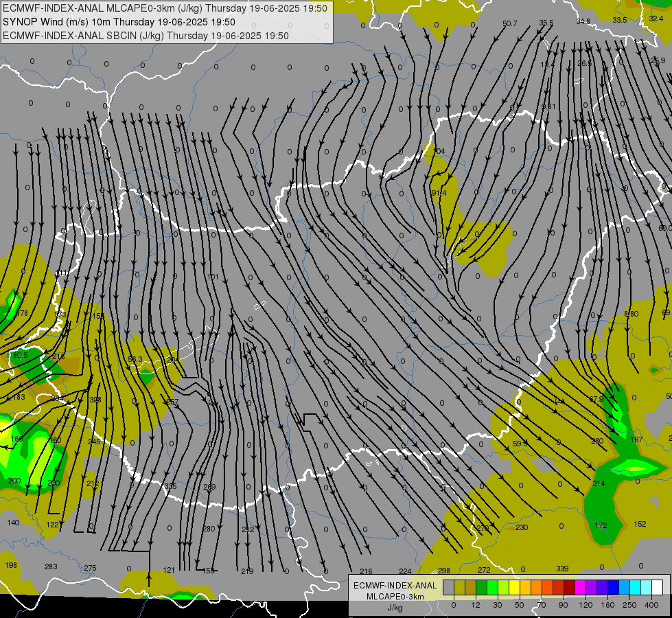Click the pure blue legend swatch
Image resolution: width=672 pixels, height=618 pixels.
point(613,587)
